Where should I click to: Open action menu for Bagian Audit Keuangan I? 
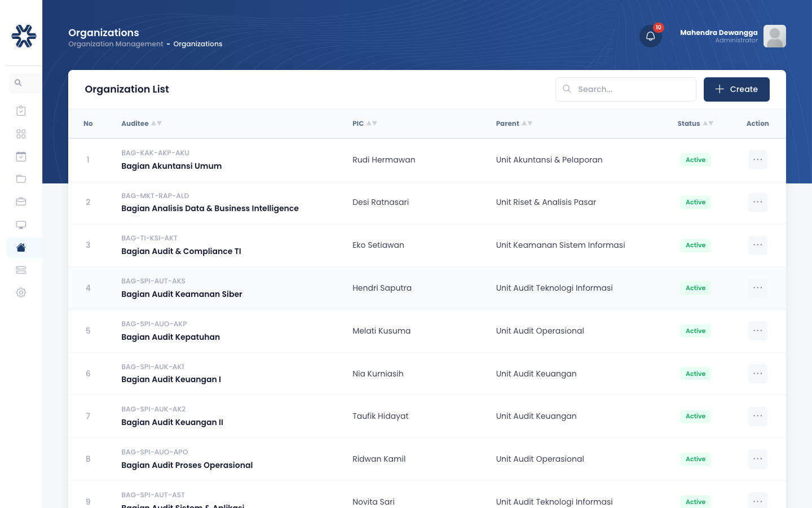tap(758, 374)
